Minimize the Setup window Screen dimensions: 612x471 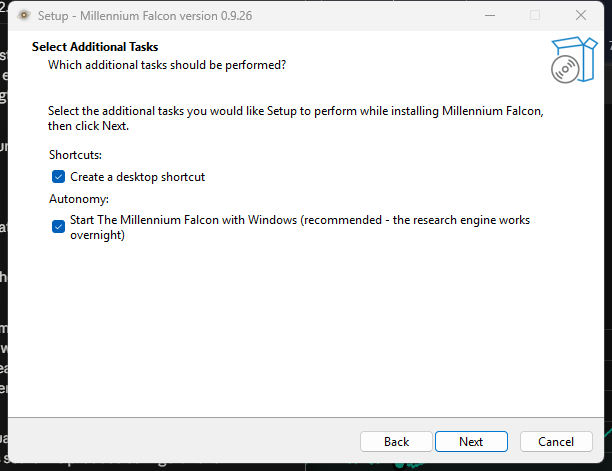(x=490, y=16)
